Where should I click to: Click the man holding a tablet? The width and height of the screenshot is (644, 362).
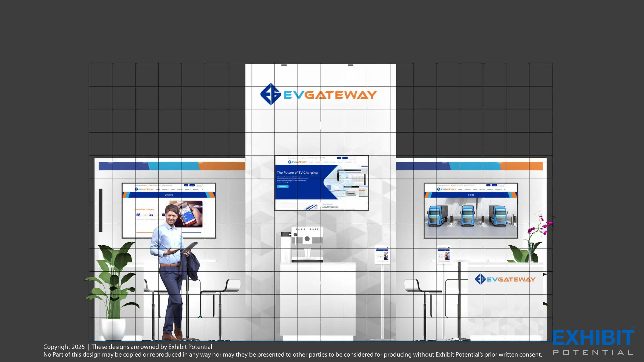click(x=174, y=271)
